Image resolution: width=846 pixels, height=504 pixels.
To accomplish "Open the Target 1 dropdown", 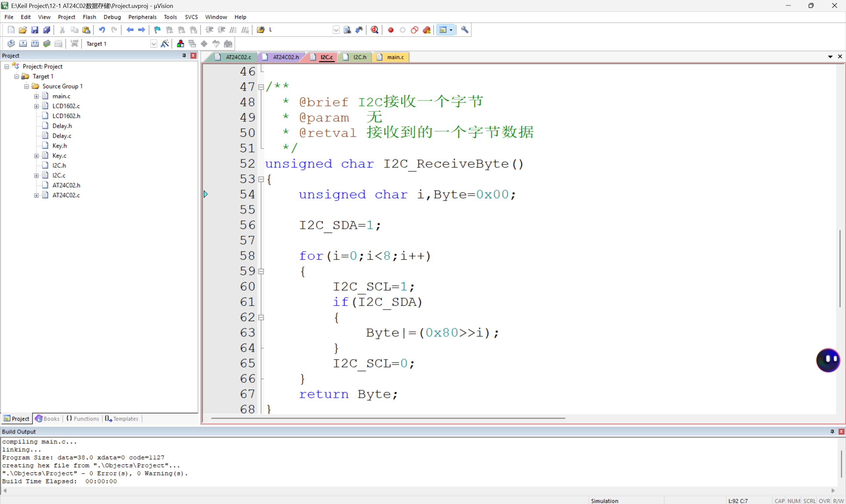I will (x=154, y=44).
